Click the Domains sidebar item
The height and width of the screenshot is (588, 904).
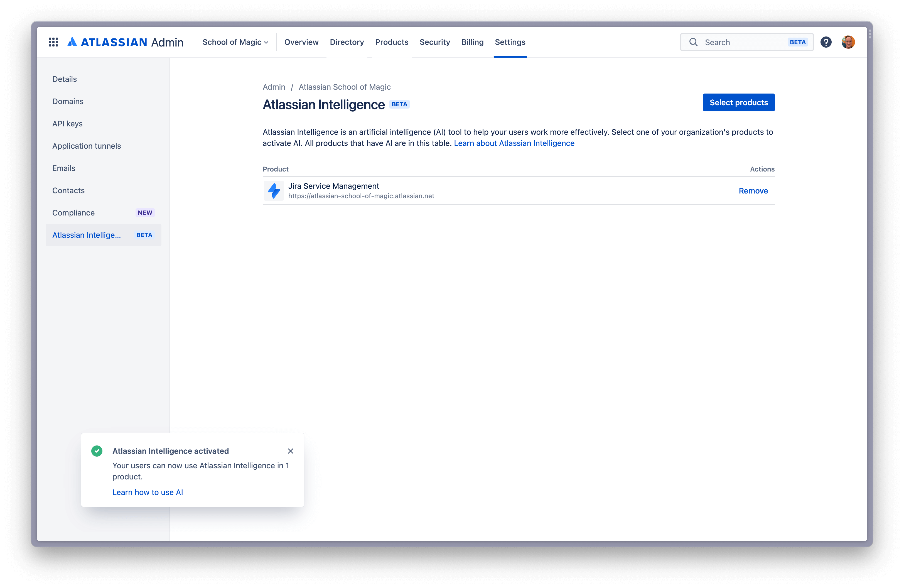[68, 101]
